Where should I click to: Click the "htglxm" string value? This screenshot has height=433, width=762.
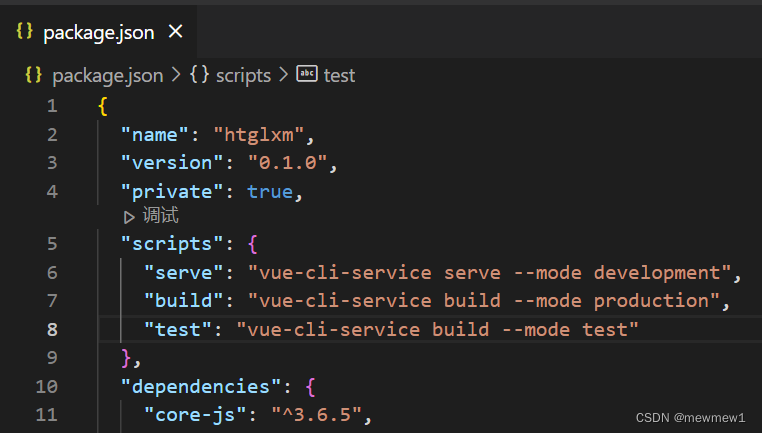(259, 135)
